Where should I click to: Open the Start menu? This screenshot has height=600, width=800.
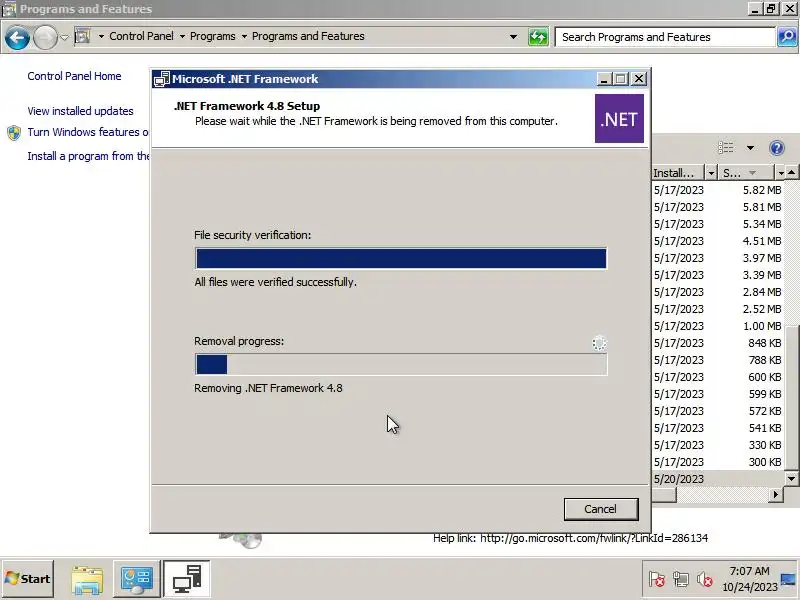tap(28, 579)
